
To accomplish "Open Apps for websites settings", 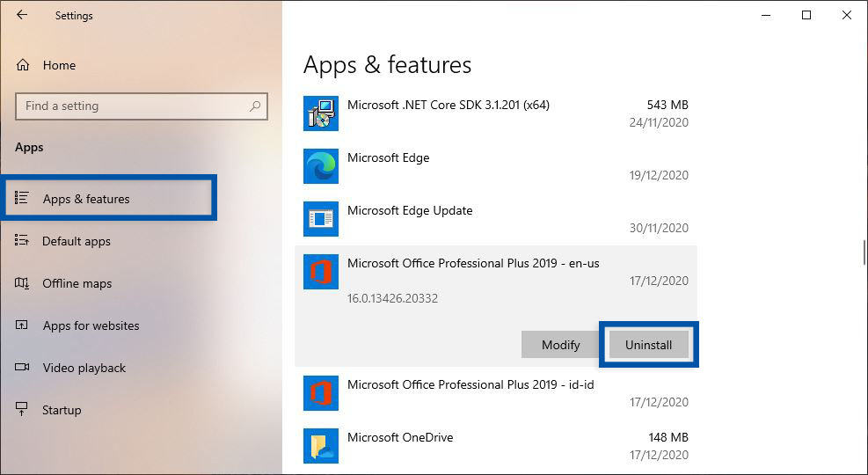I will (91, 325).
